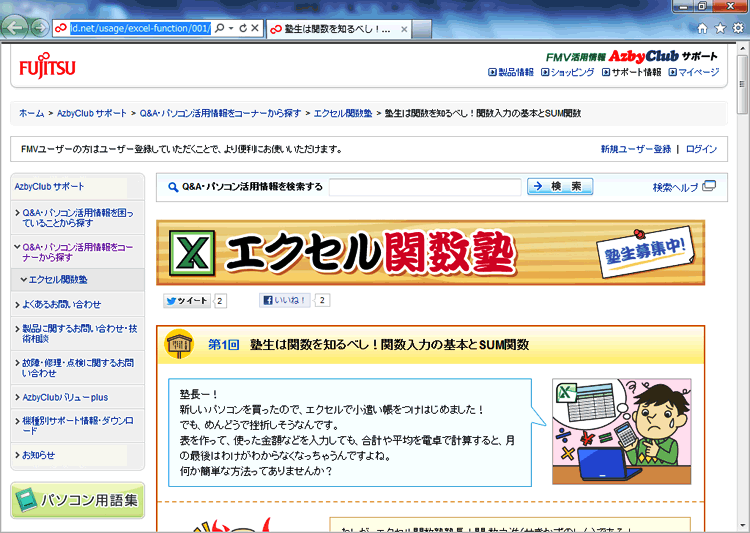Open Favorites star icon
This screenshot has width=750, height=533.
(x=720, y=28)
